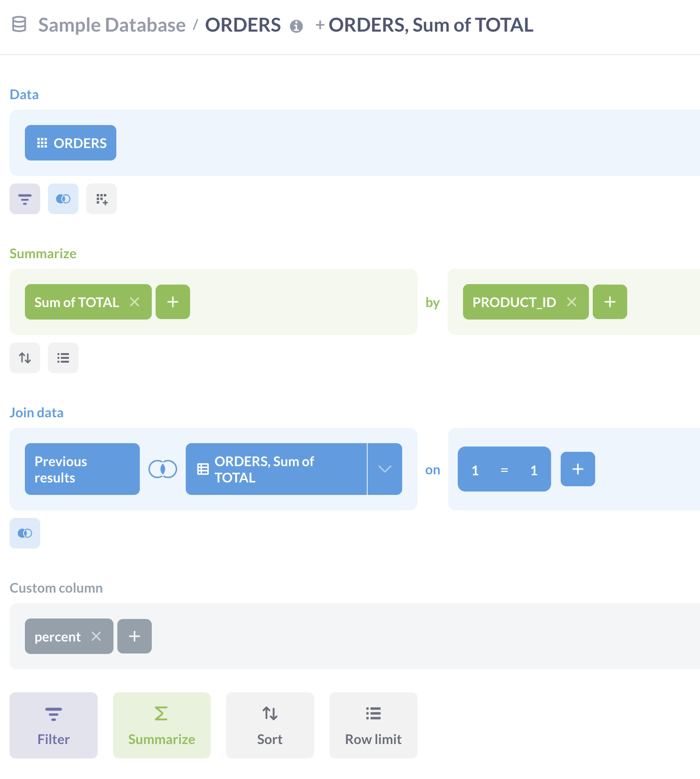Click the join icon below Data section
The image size is (700, 779).
[63, 199]
